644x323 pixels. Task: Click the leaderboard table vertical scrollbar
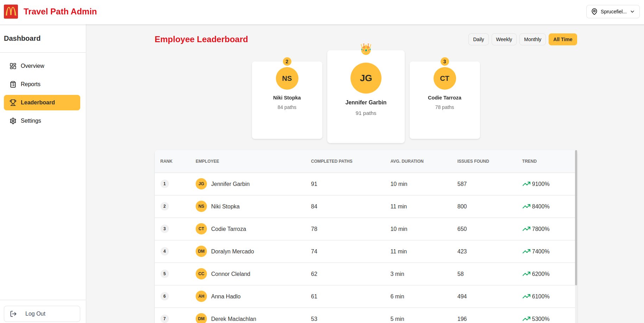point(576,218)
